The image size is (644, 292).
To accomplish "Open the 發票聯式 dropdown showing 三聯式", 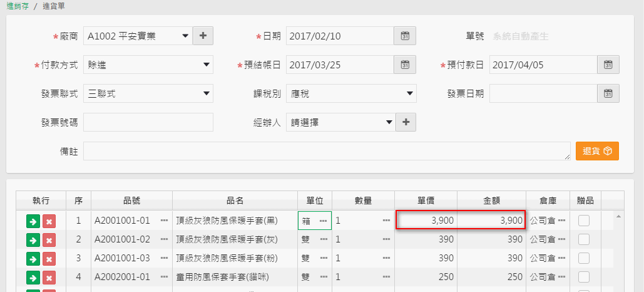I will (x=148, y=93).
